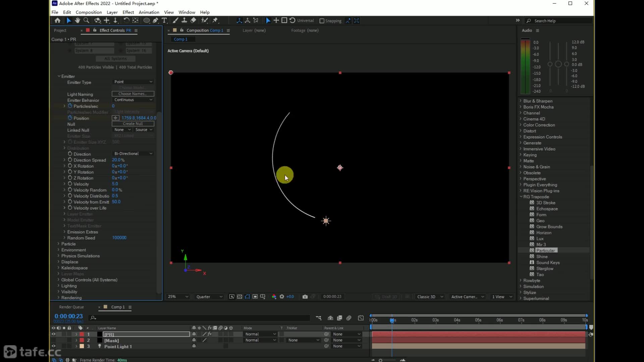Toggle Direction Spread stopwatch
Viewport: 644px width, 362px height.
point(70,160)
